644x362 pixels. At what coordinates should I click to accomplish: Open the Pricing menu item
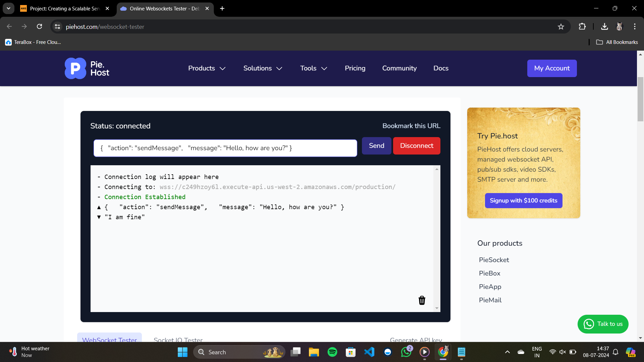click(x=355, y=68)
